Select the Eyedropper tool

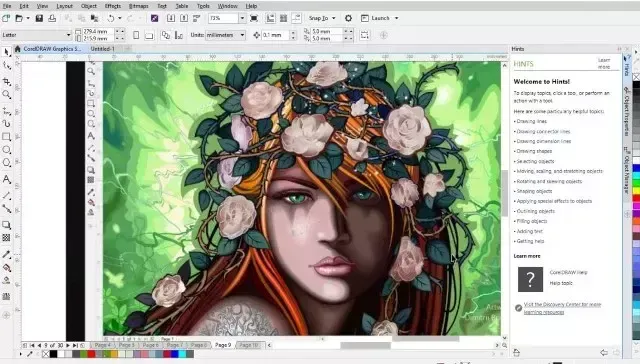coord(7,254)
